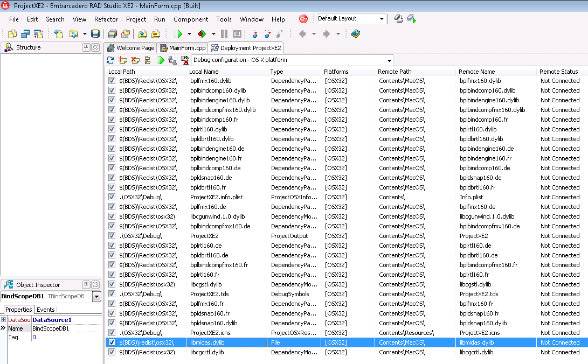
Task: Sort by the Platforms column header
Action: pos(348,72)
